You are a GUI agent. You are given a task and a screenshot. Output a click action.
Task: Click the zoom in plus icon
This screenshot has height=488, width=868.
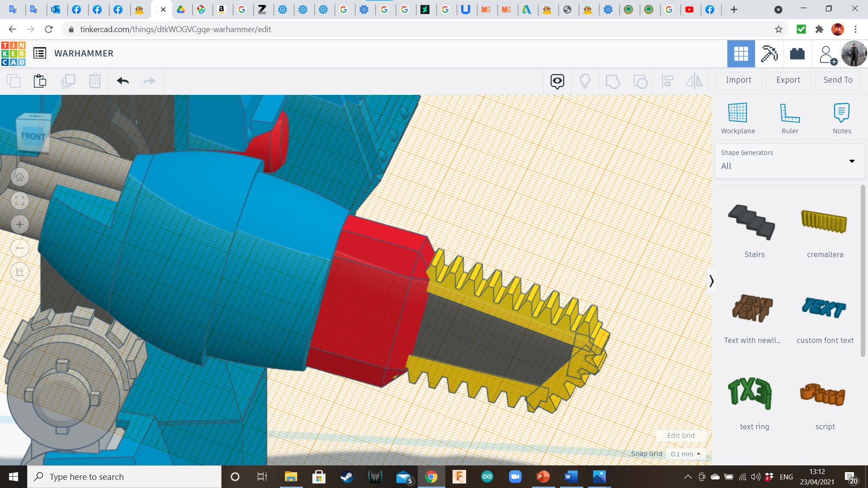click(x=20, y=225)
